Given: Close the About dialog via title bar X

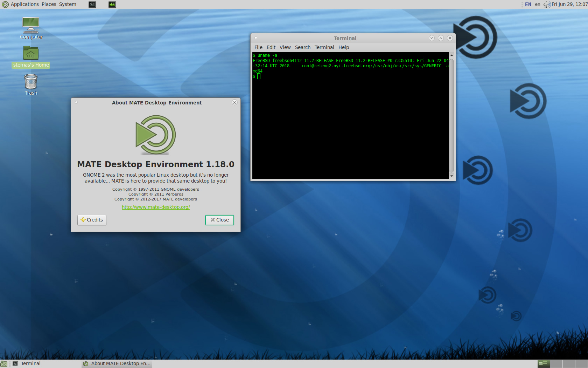Looking at the screenshot, I should [235, 102].
